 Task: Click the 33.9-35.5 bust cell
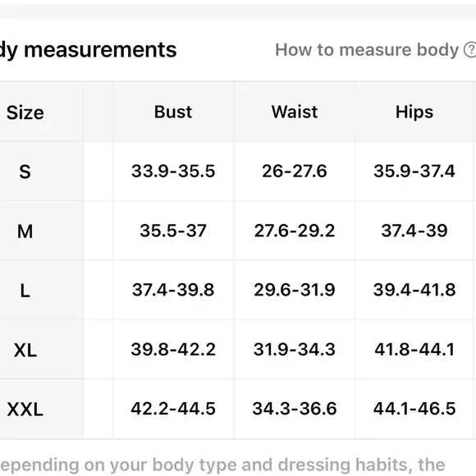coord(173,171)
